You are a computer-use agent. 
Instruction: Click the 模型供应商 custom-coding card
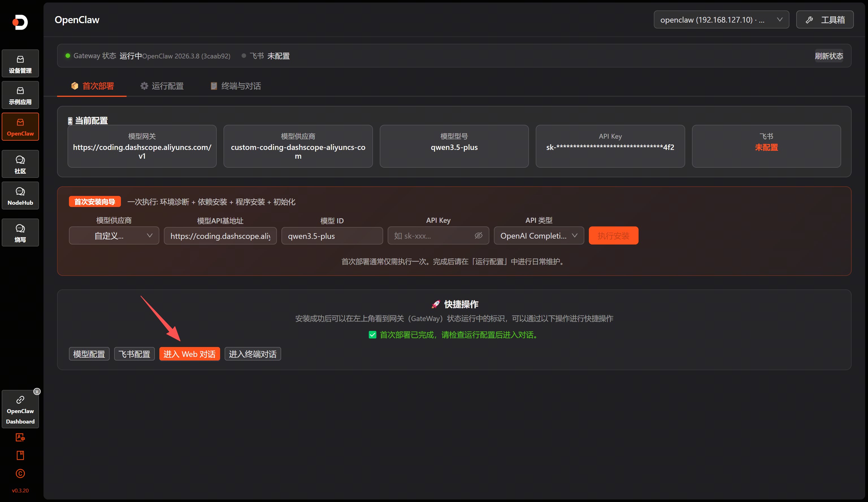(x=298, y=146)
